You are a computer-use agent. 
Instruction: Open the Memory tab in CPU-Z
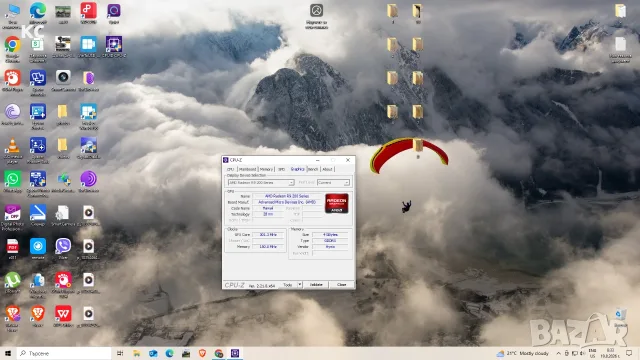(x=266, y=169)
